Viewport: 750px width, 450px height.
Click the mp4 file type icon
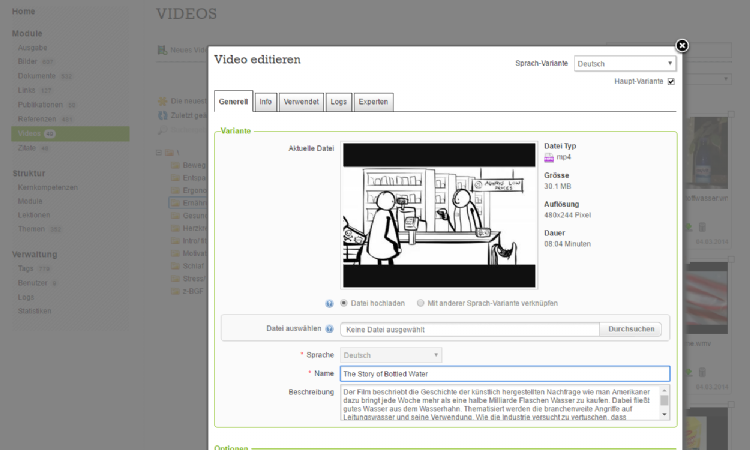[549, 158]
